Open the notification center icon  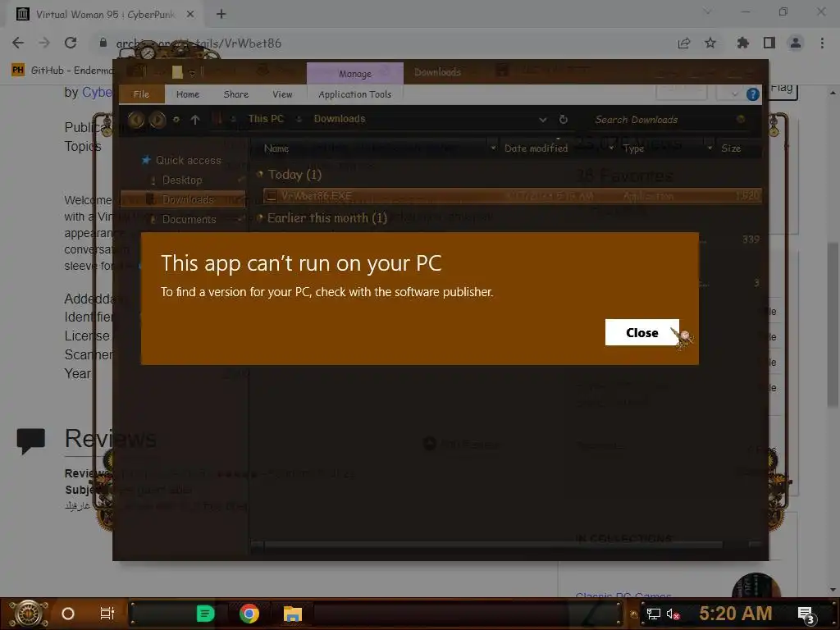pyautogui.click(x=806, y=615)
